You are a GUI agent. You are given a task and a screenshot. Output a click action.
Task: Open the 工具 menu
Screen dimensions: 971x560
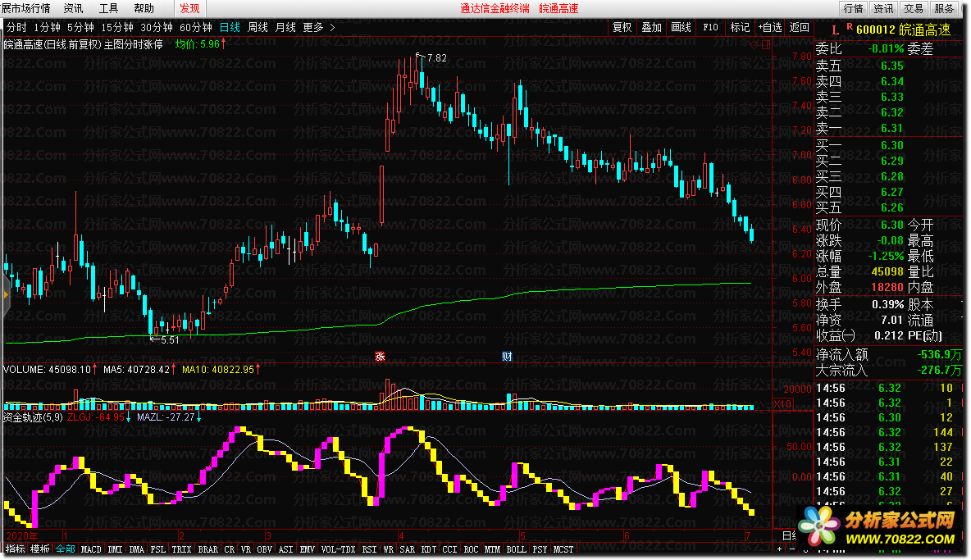point(108,9)
